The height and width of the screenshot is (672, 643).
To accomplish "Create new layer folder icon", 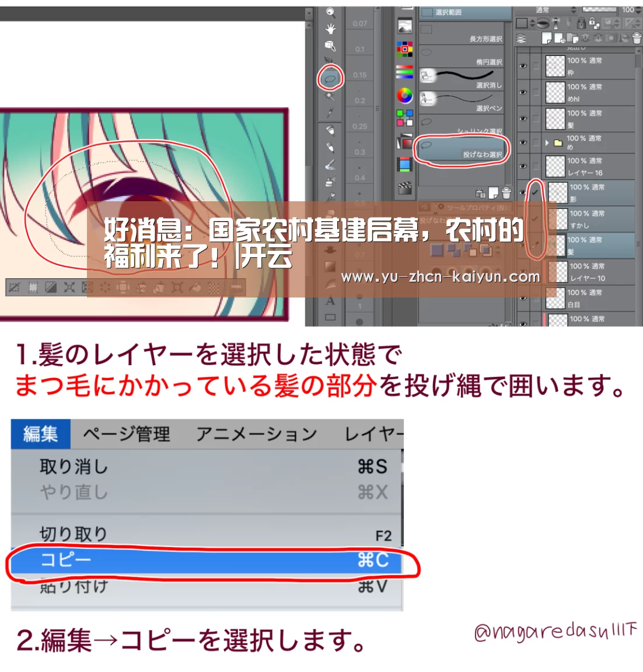I will click(573, 38).
